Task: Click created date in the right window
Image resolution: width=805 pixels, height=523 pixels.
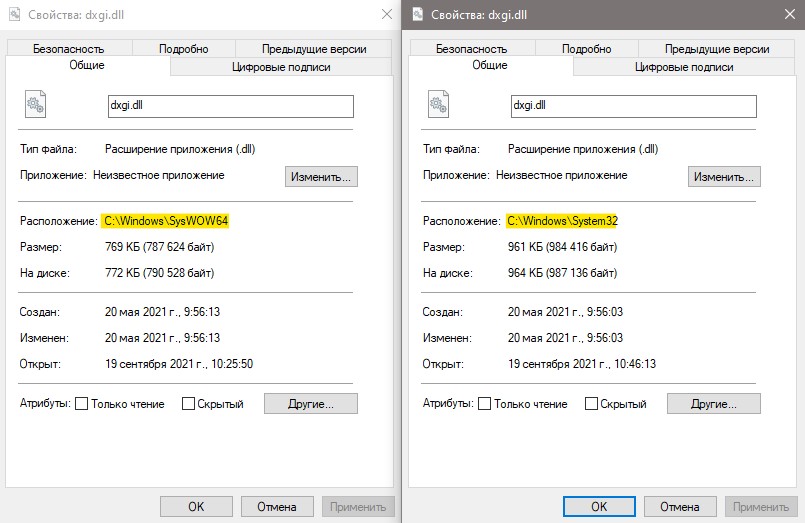Action: coord(565,312)
